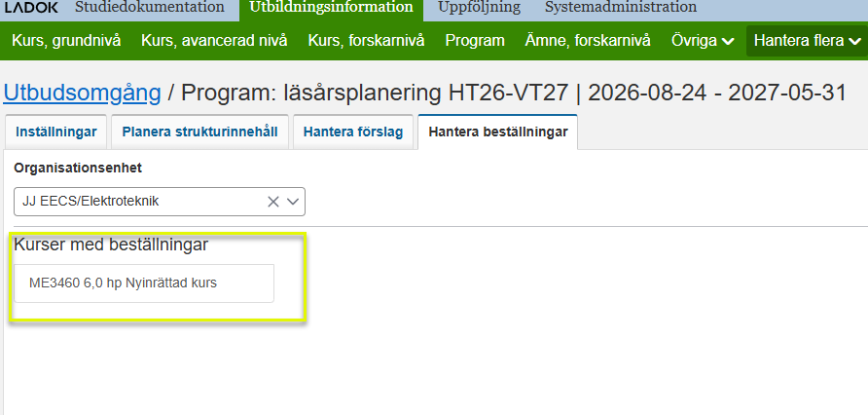Select the Hantera förslag tab

click(352, 132)
